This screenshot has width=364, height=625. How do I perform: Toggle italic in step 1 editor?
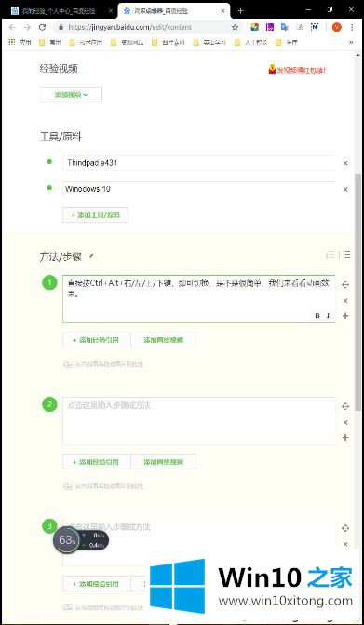(x=328, y=315)
